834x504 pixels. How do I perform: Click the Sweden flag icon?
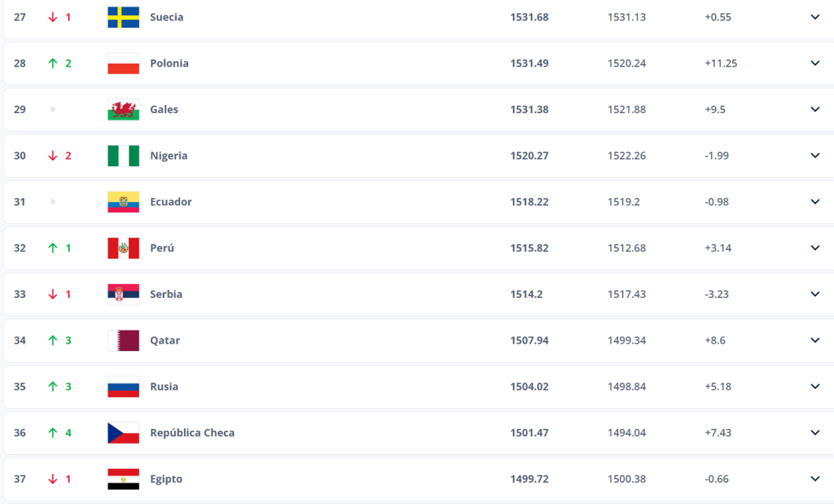coord(123,17)
